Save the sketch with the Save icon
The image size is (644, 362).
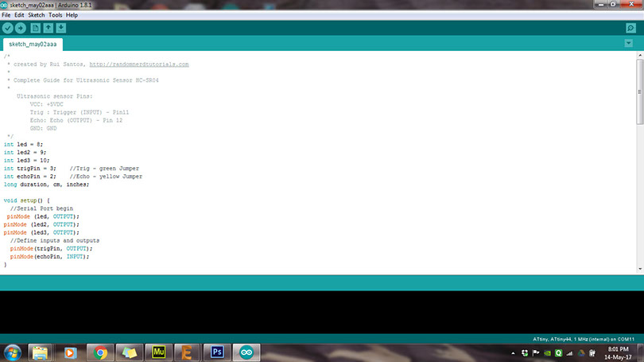click(60, 28)
